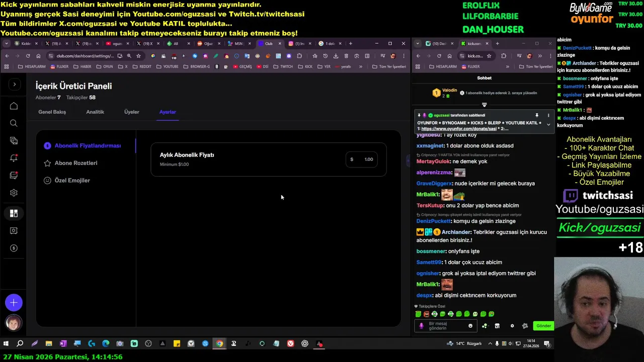Viewport: 644px width, 362px height.
Task: Open GraveDiggerx's chat username
Action: [434, 184]
